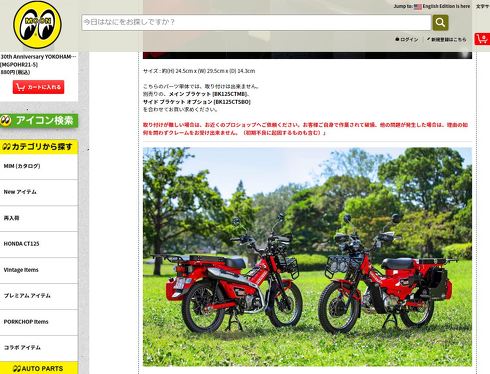
Task: Open the red shopping cart icon
Action: tap(482, 39)
